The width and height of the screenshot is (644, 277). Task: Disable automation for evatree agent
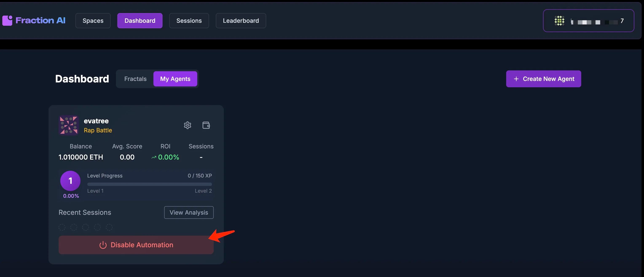[x=136, y=245]
